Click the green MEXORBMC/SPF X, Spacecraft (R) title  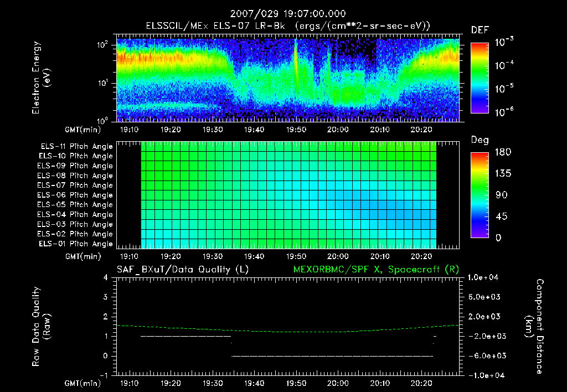(376, 270)
